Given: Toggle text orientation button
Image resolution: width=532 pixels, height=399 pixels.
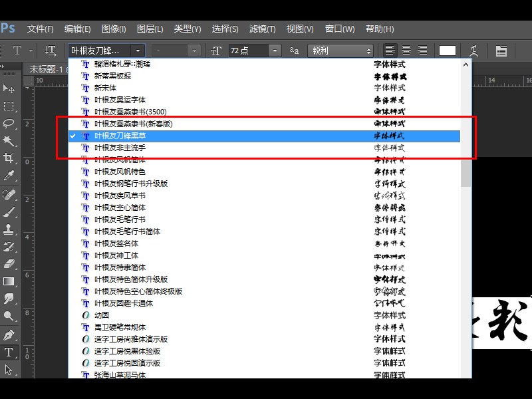Looking at the screenshot, I should (x=51, y=51).
